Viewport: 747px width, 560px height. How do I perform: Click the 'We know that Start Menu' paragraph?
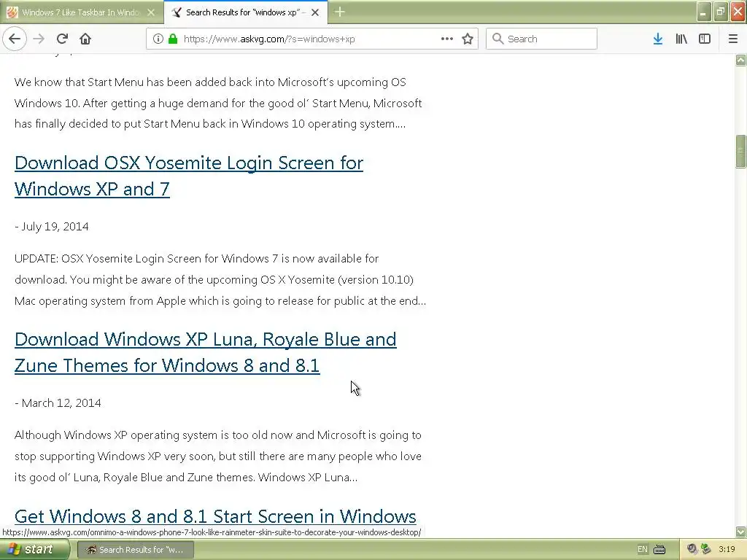[218, 103]
